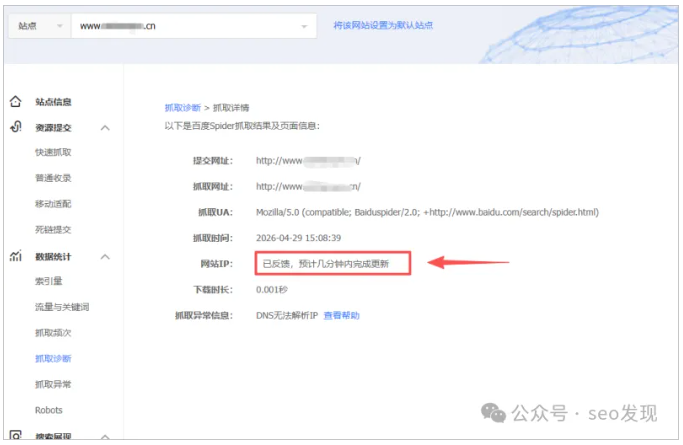Select the active 抓取诊断 sidebar item
The height and width of the screenshot is (445, 683).
(x=53, y=358)
